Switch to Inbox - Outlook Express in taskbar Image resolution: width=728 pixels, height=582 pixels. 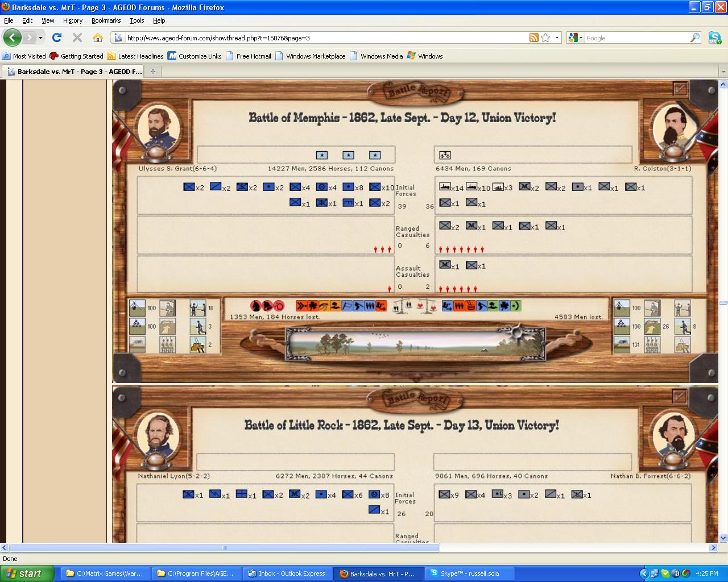pyautogui.click(x=287, y=573)
